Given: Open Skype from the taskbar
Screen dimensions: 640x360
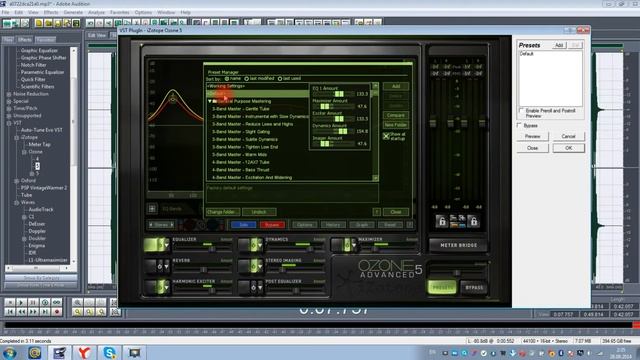Looking at the screenshot, I should coord(109,352).
